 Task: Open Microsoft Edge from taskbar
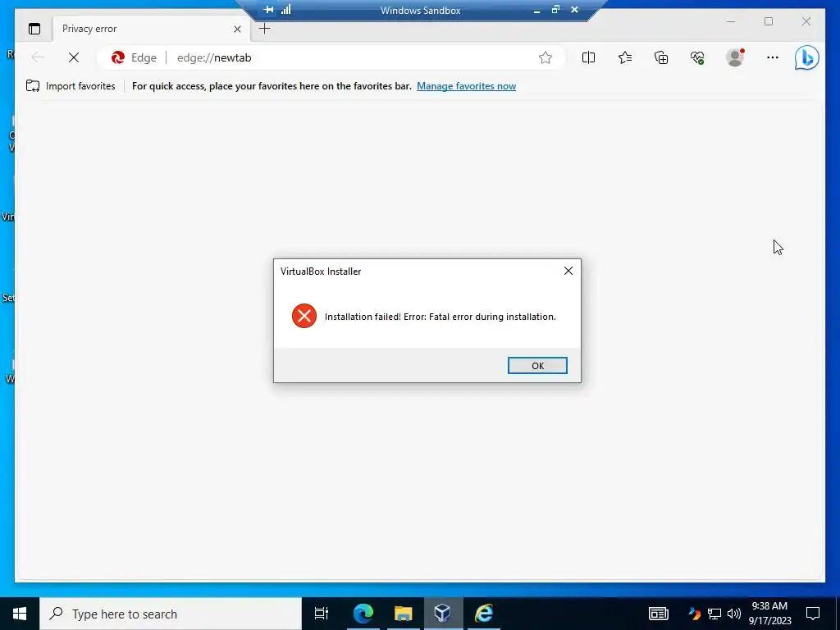coord(363,614)
